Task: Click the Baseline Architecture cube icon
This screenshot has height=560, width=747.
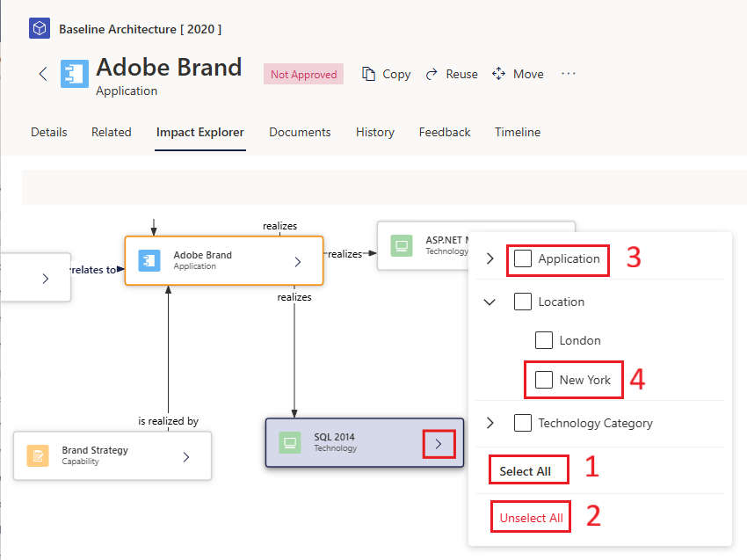Action: click(40, 29)
